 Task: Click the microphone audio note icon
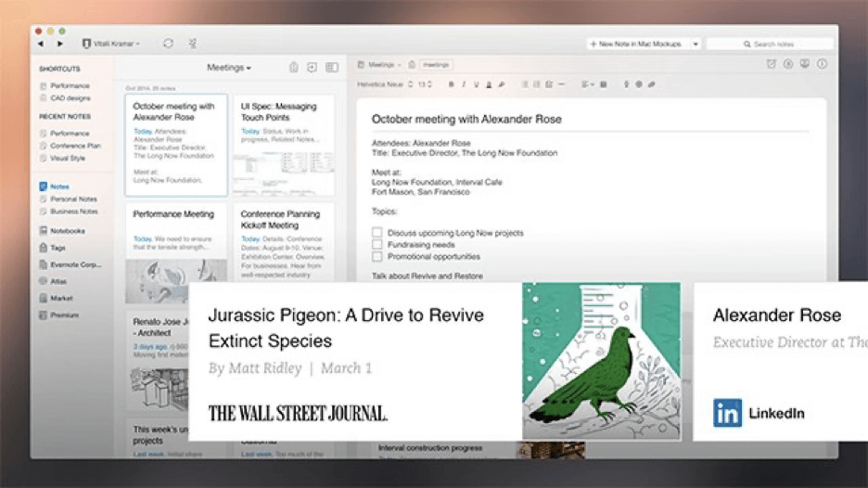[626, 84]
